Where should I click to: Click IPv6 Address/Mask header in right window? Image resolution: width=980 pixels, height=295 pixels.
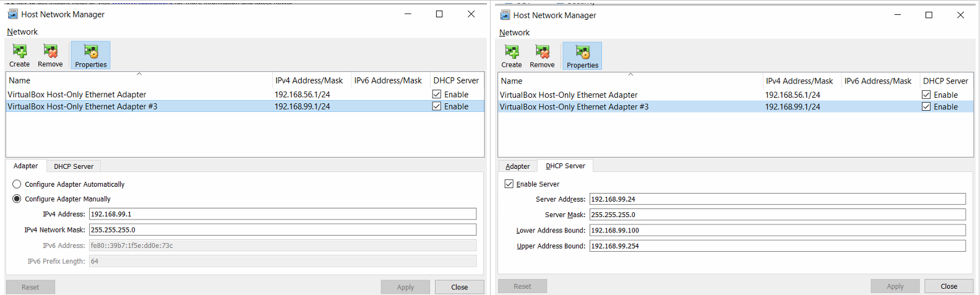pyautogui.click(x=880, y=81)
